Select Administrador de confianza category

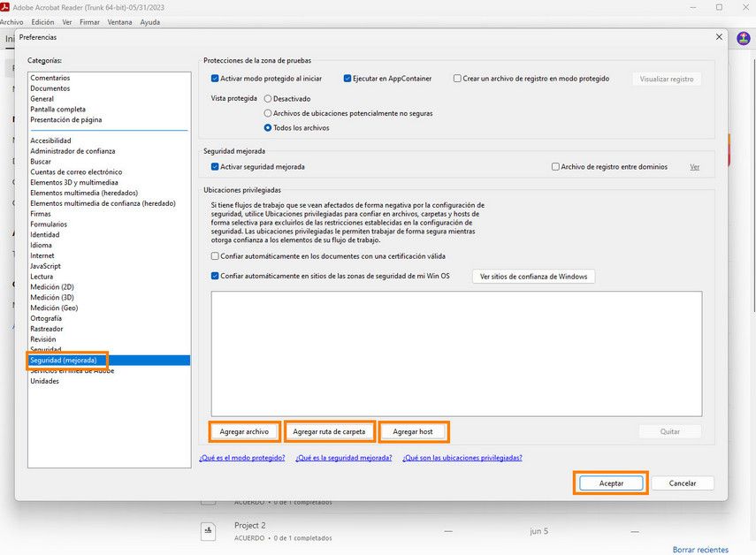point(73,151)
